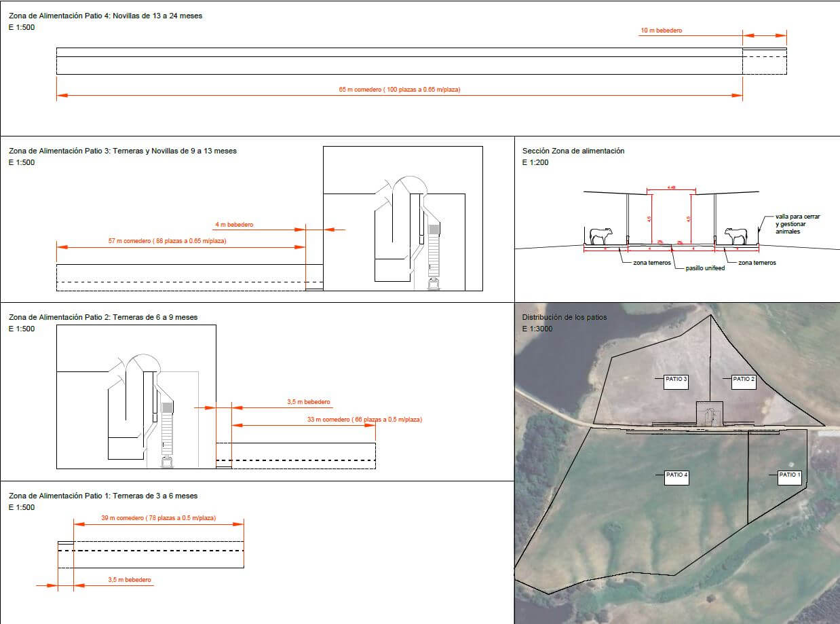Click the feed mixer vehicle in Patio 2 drawing

click(x=166, y=462)
